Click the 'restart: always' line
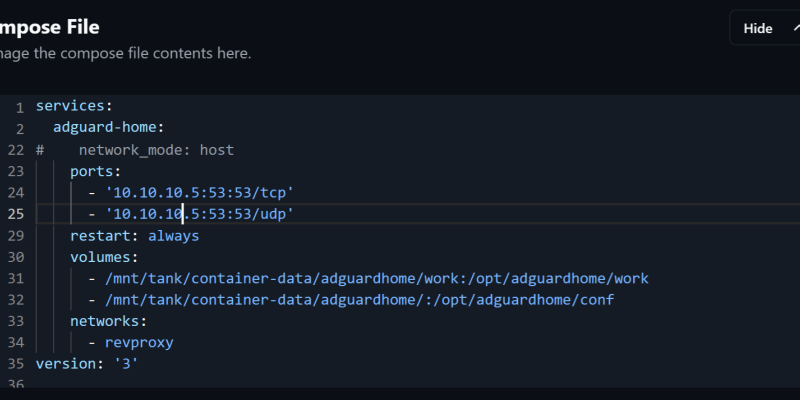The image size is (800, 400). [134, 236]
